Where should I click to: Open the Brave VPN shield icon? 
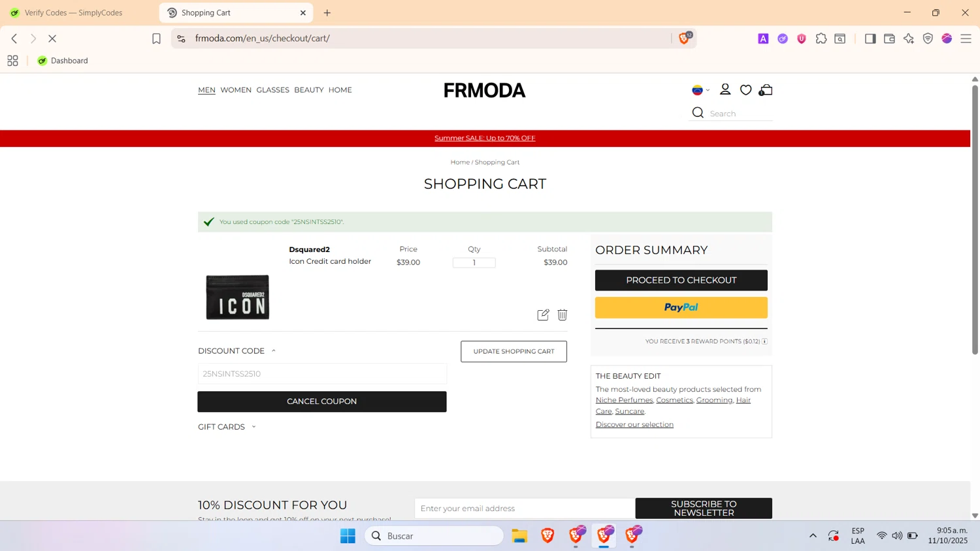point(928,39)
